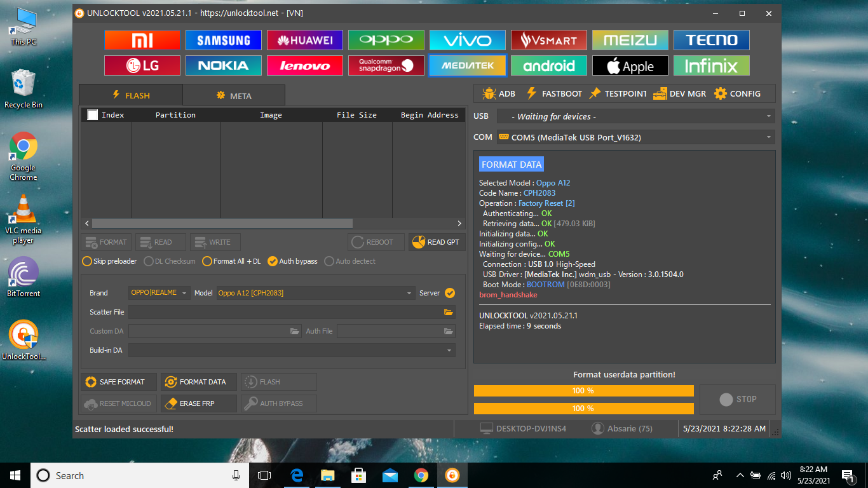The height and width of the screenshot is (488, 868).
Task: Open the Fastboot tools
Action: (554, 93)
